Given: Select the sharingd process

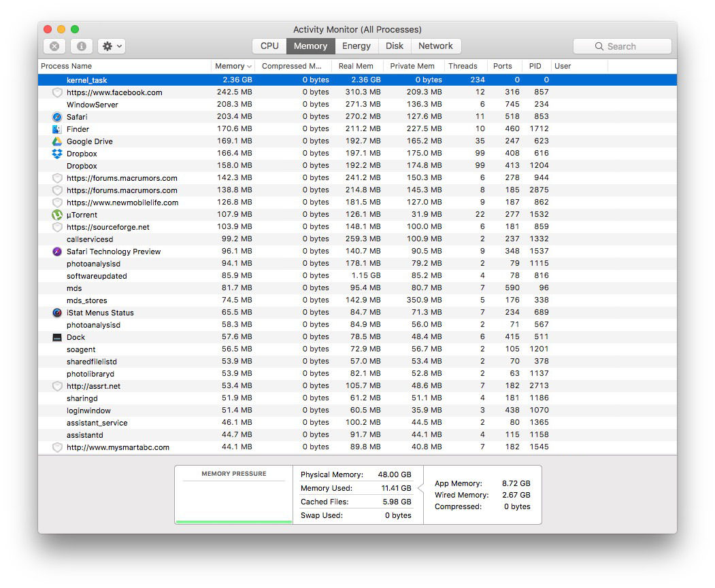Looking at the screenshot, I should 358,398.
